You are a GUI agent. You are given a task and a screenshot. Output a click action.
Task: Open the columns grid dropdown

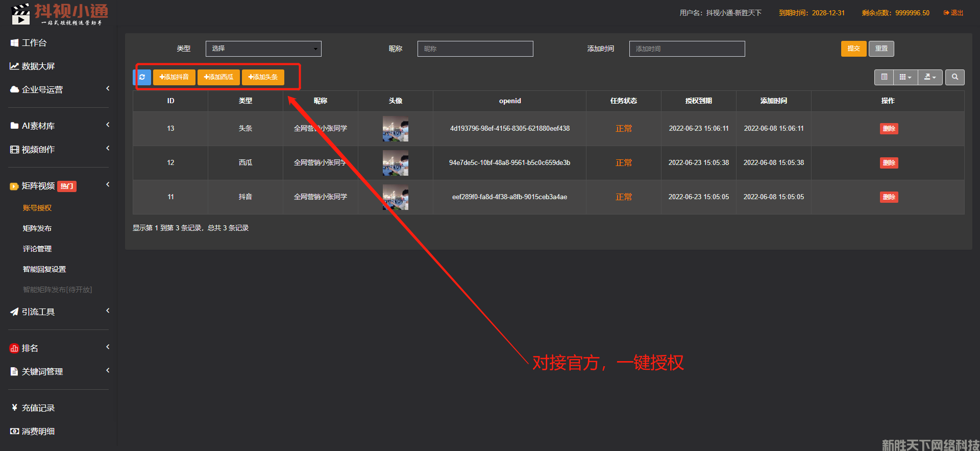(905, 77)
